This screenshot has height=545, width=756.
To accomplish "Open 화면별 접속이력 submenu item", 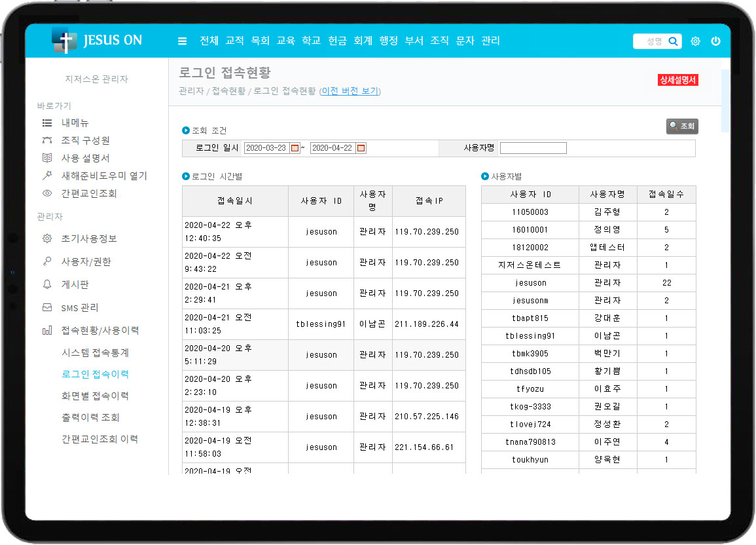I will [95, 396].
